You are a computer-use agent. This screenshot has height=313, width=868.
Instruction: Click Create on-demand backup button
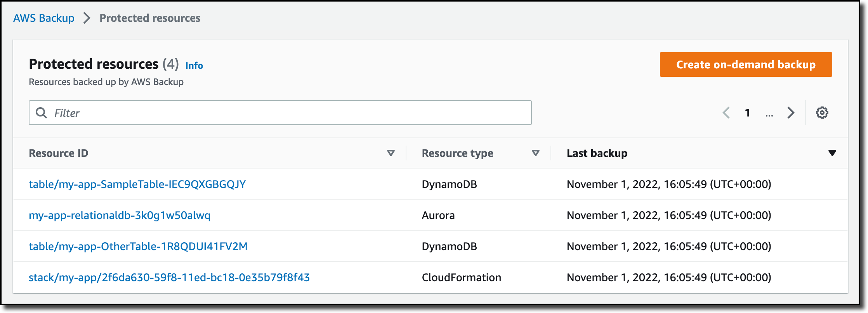pyautogui.click(x=746, y=64)
